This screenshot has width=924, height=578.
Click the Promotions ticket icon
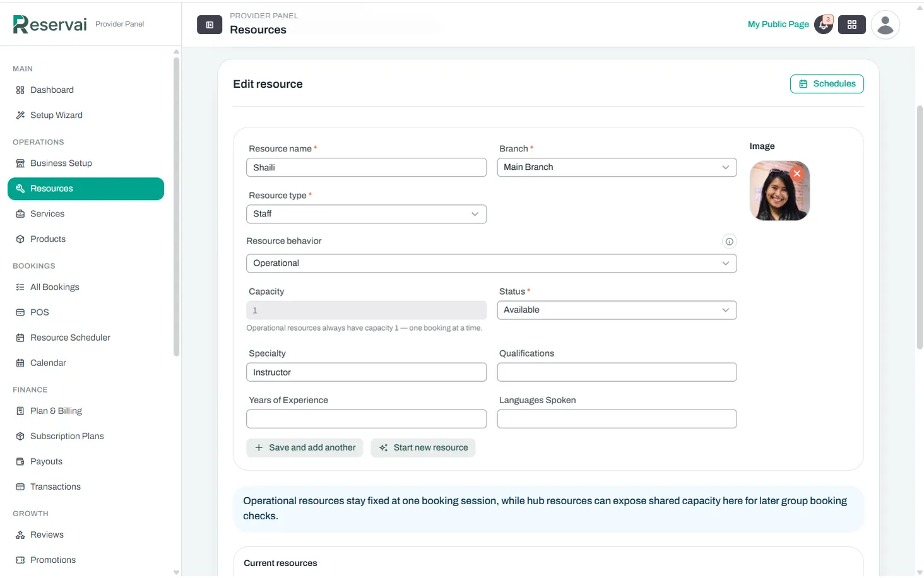(20, 560)
